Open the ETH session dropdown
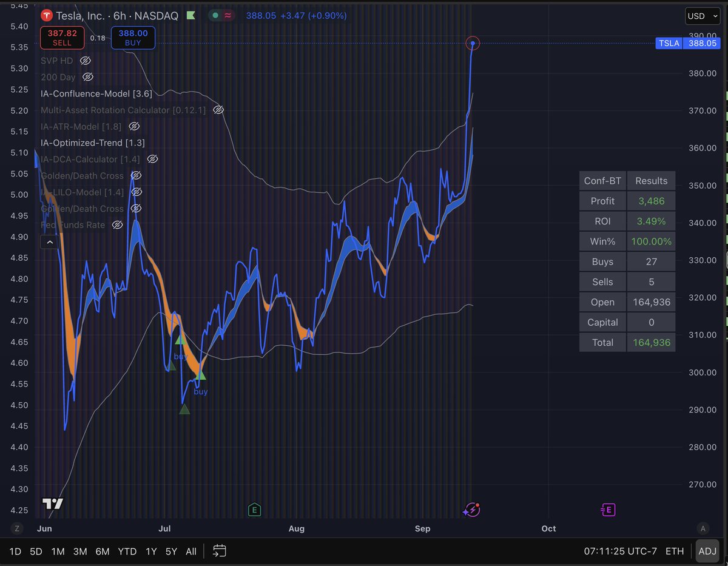The height and width of the screenshot is (566, 728). pos(675,551)
